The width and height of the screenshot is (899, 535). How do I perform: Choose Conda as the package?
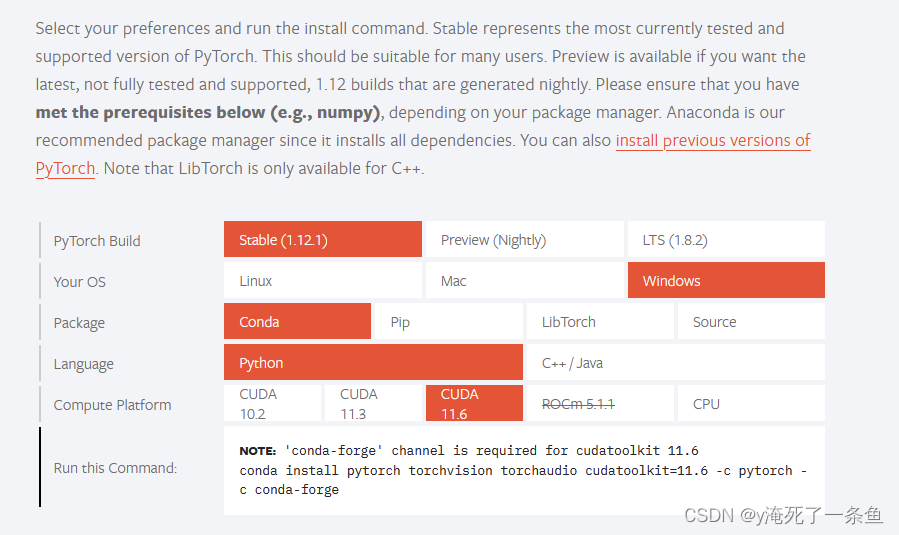298,321
